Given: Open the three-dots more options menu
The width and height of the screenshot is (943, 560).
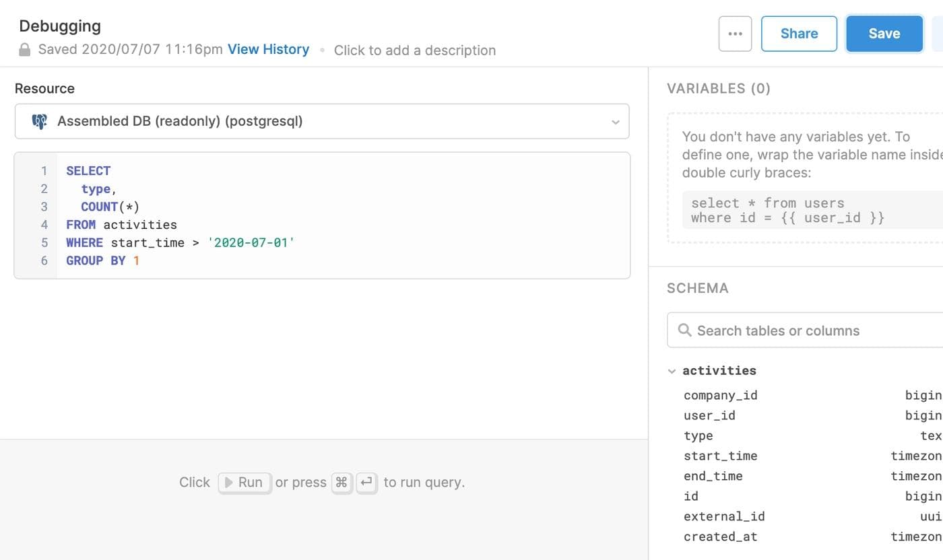Looking at the screenshot, I should point(735,34).
